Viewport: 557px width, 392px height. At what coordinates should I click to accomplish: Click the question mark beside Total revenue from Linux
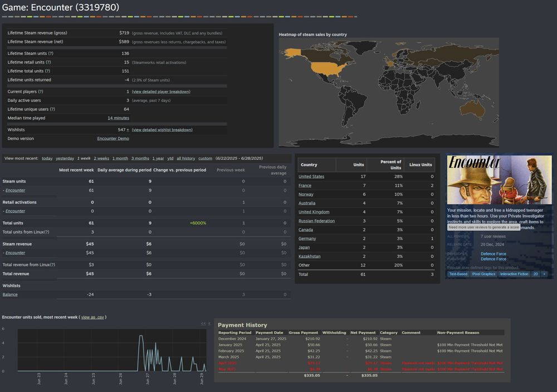coord(52,265)
